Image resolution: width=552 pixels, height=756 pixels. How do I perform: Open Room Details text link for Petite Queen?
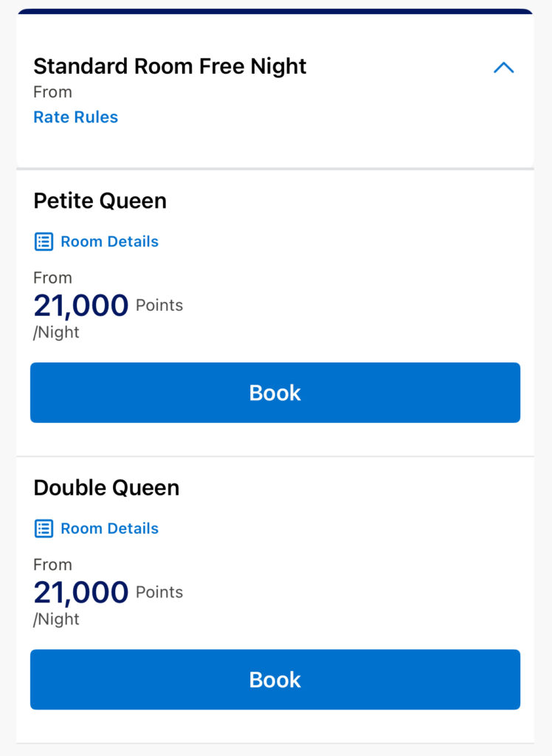109,241
